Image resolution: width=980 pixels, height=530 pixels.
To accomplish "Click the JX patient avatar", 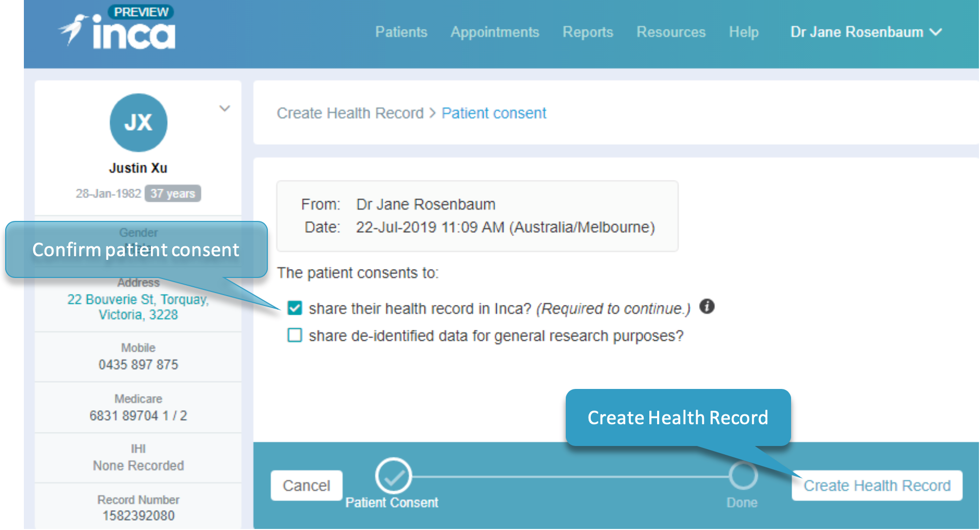I will pos(139,122).
